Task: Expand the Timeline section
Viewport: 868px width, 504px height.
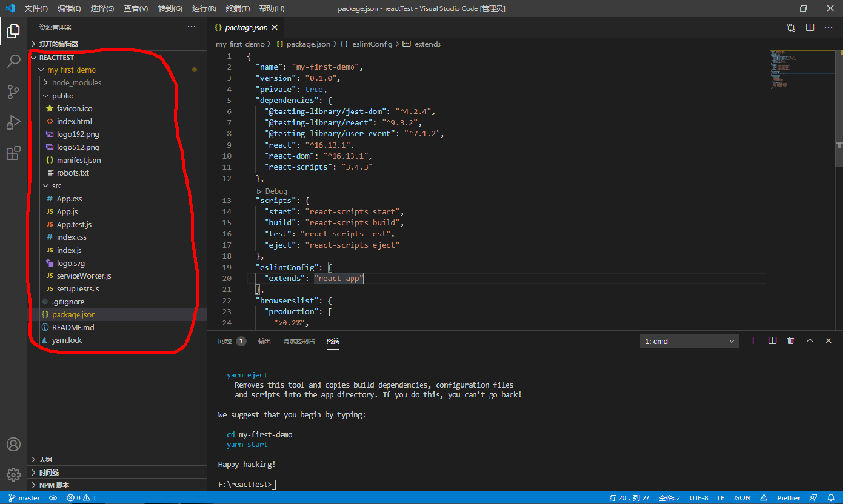Action: pyautogui.click(x=117, y=472)
